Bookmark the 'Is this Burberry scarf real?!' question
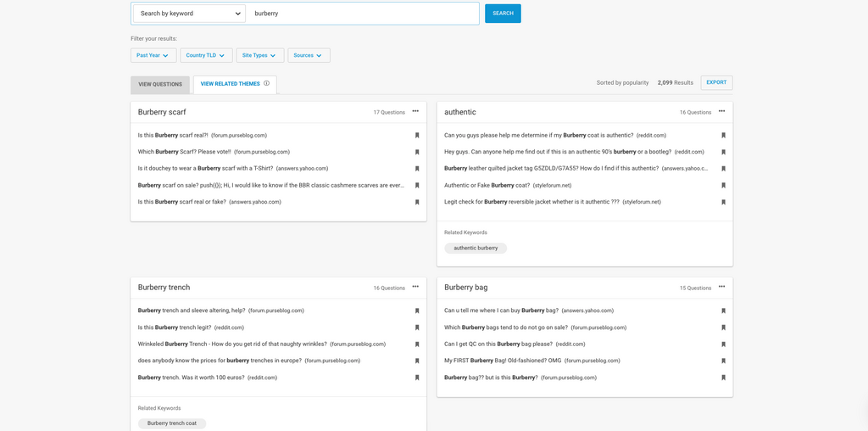The width and height of the screenshot is (868, 431). pos(417,136)
